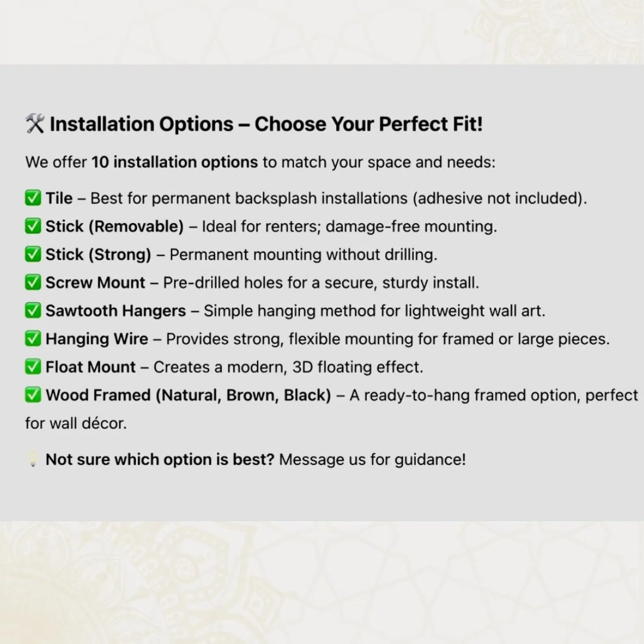Select the 'Float Mount' option label
The image size is (644, 644).
coord(90,367)
